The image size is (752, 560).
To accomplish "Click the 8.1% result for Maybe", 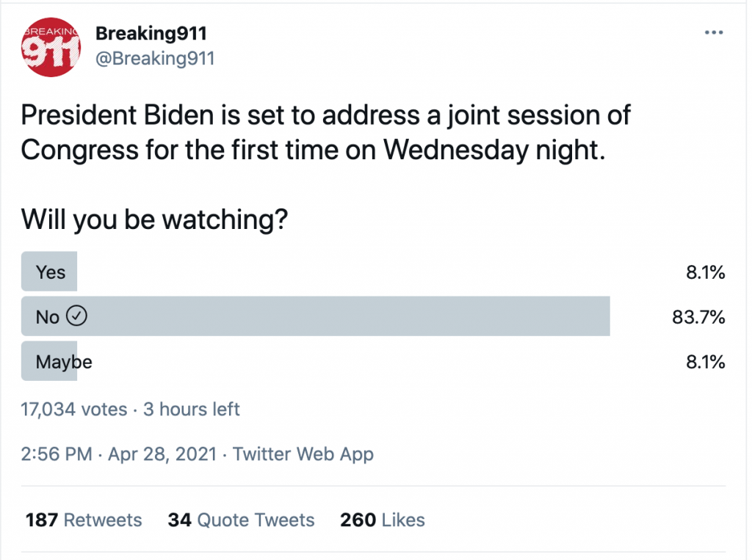I will pyautogui.click(x=705, y=362).
